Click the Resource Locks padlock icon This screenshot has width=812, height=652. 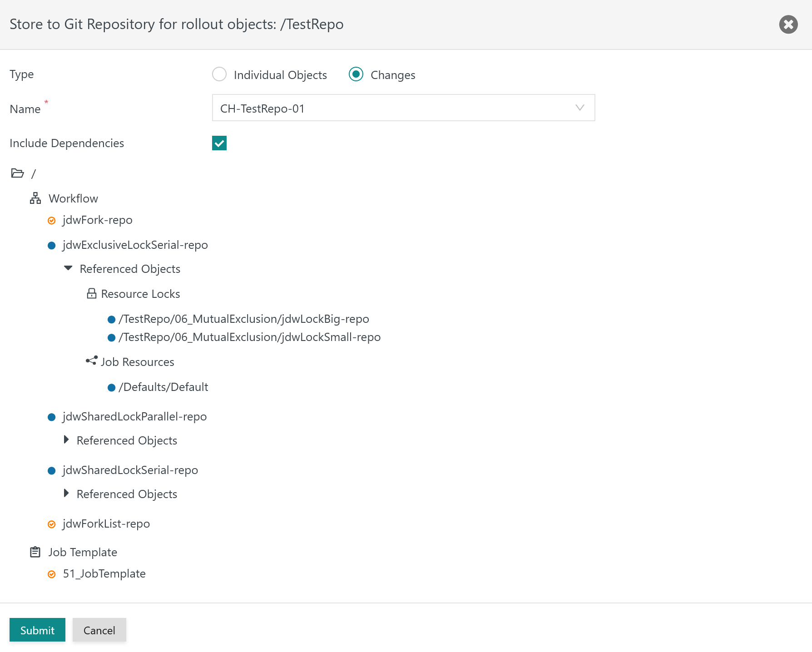92,293
